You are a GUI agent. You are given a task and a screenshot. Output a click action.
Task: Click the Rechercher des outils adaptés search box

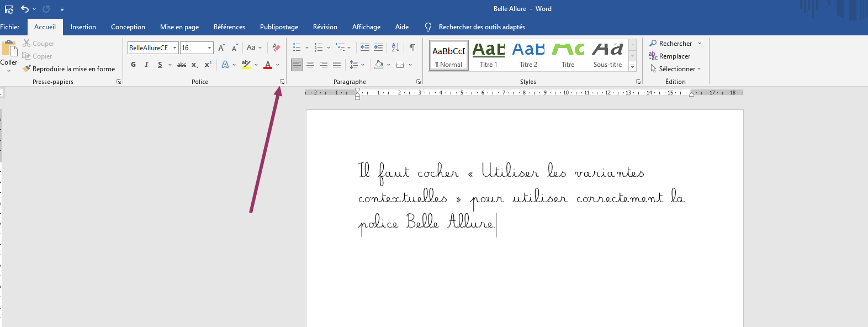tap(482, 27)
